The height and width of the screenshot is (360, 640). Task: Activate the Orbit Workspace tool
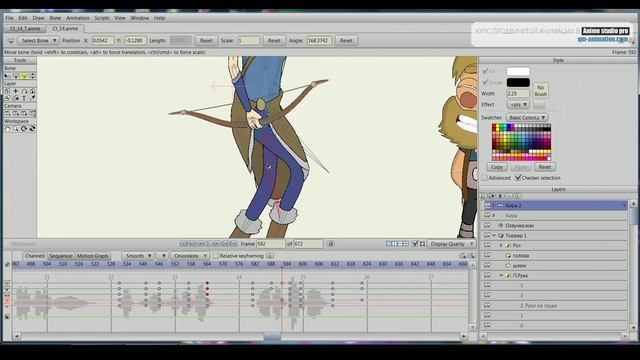[x=33, y=129]
